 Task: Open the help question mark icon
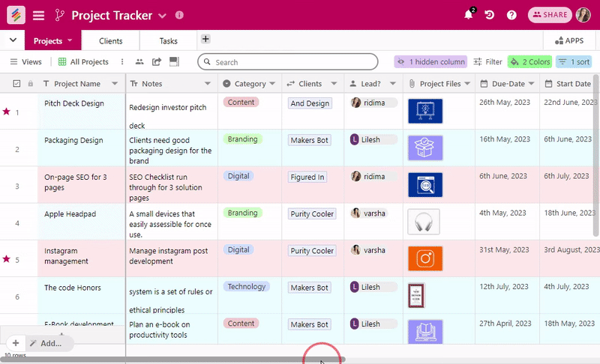511,15
